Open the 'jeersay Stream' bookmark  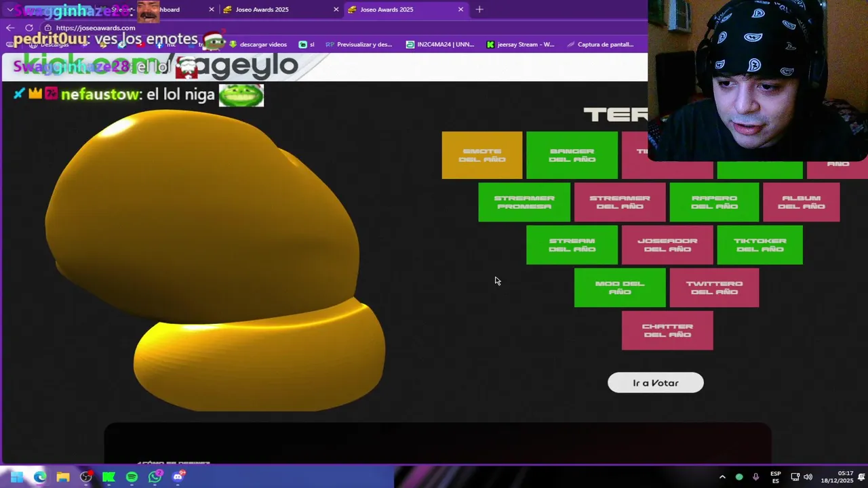click(x=520, y=45)
